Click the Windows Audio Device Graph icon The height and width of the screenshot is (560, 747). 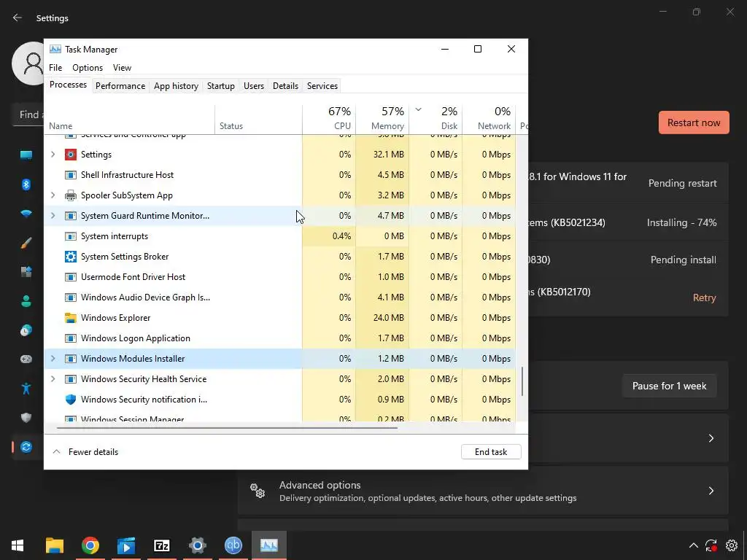click(71, 297)
